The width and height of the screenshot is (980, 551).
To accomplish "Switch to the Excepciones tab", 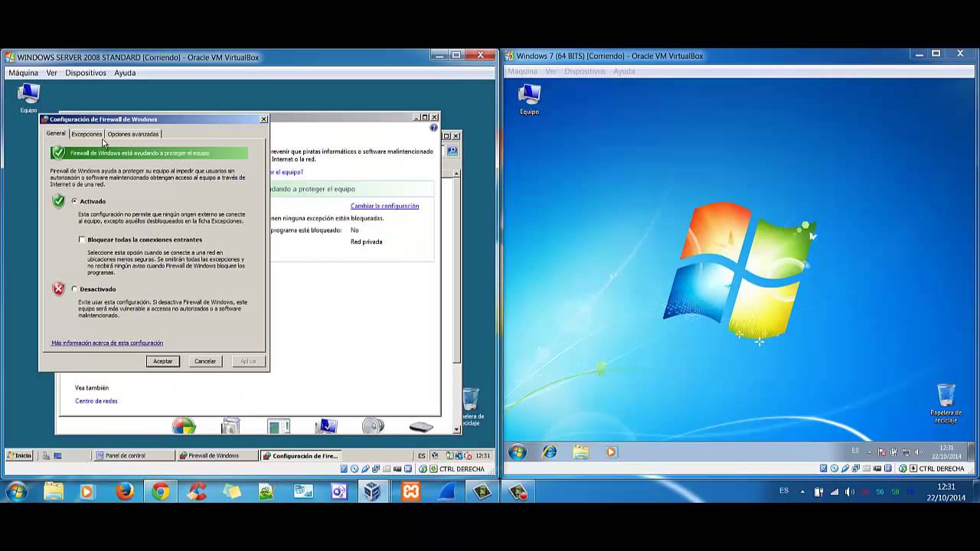I will [87, 134].
